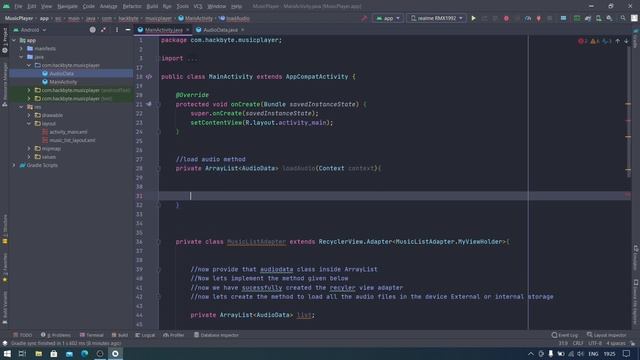Toggle the Build Variants side tab
This screenshot has height=360, width=640.
(x=5, y=308)
